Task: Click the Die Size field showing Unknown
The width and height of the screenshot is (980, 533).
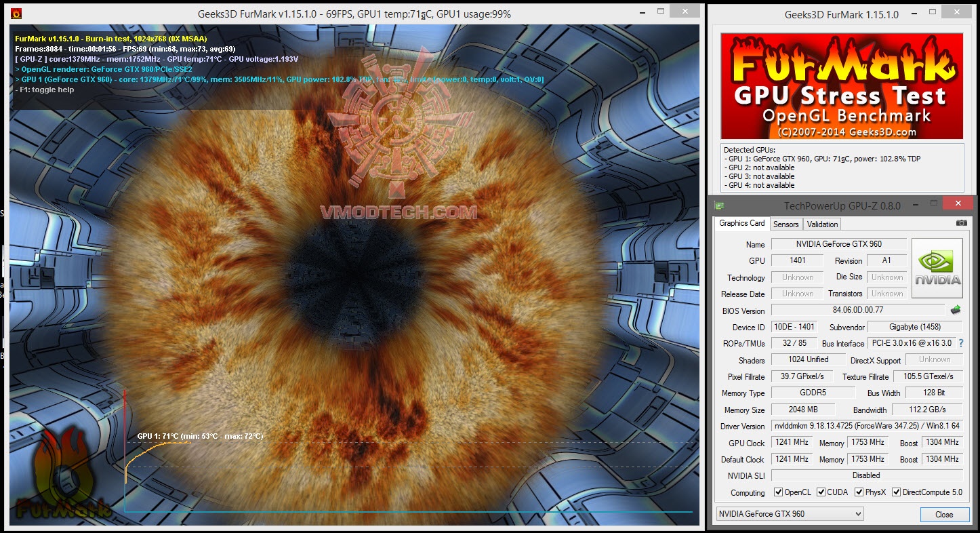Action: [886, 277]
